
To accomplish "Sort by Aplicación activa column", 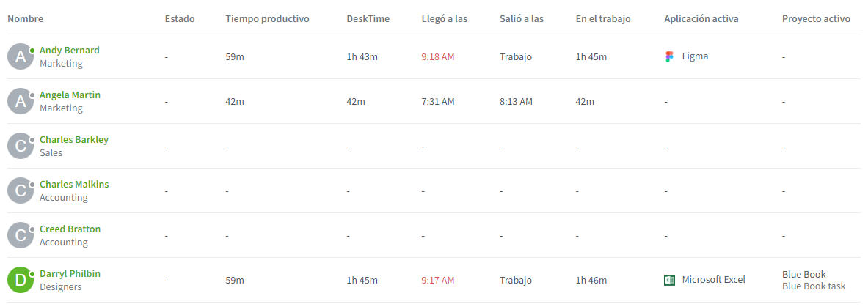I will coord(701,19).
